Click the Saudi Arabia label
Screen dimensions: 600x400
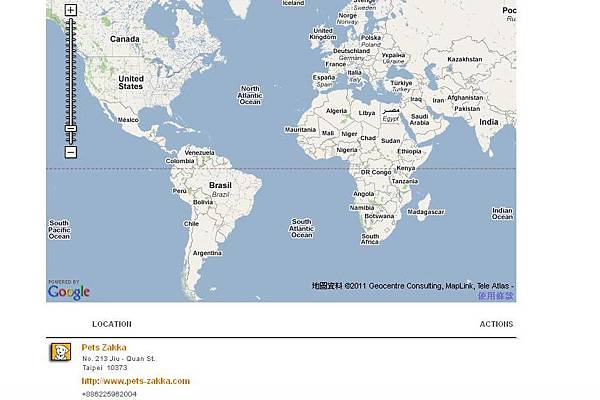pos(419,119)
